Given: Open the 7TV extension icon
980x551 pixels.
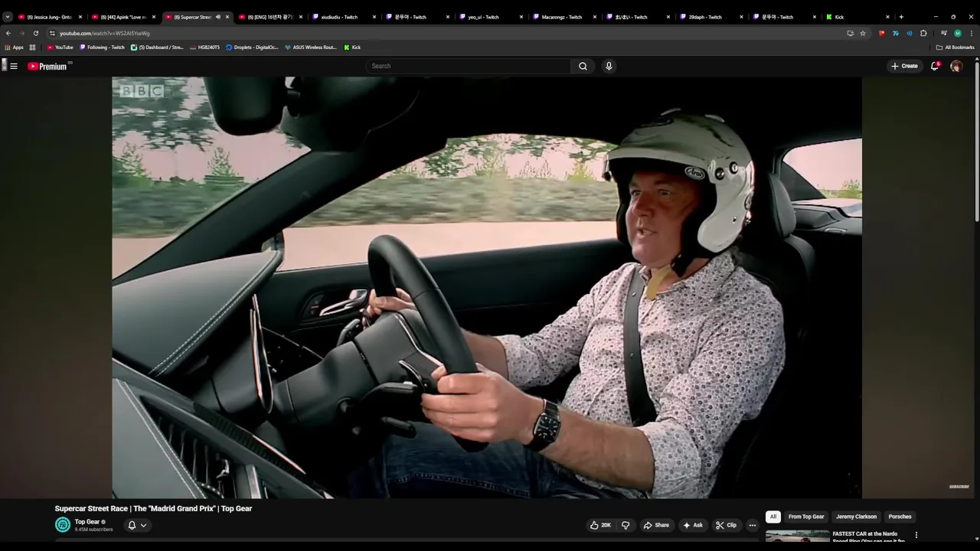Looking at the screenshot, I should [x=896, y=33].
